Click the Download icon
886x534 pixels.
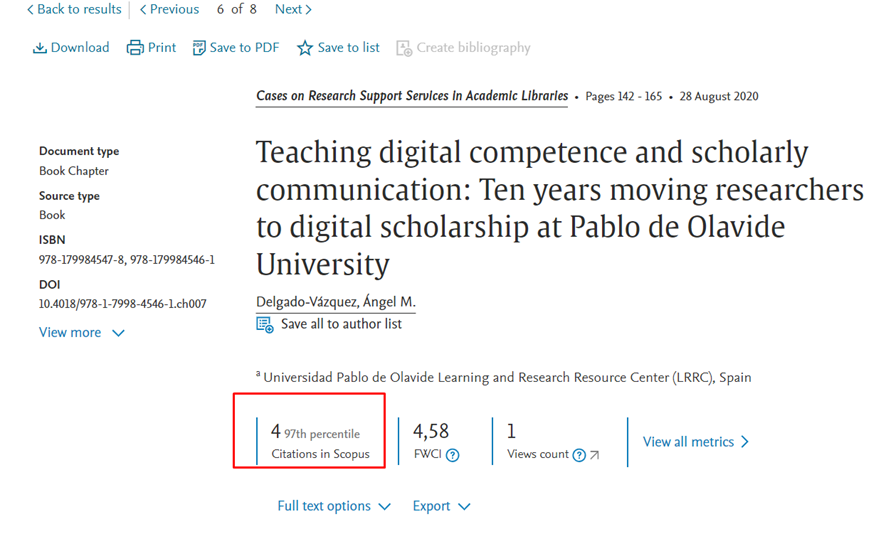pyautogui.click(x=40, y=48)
